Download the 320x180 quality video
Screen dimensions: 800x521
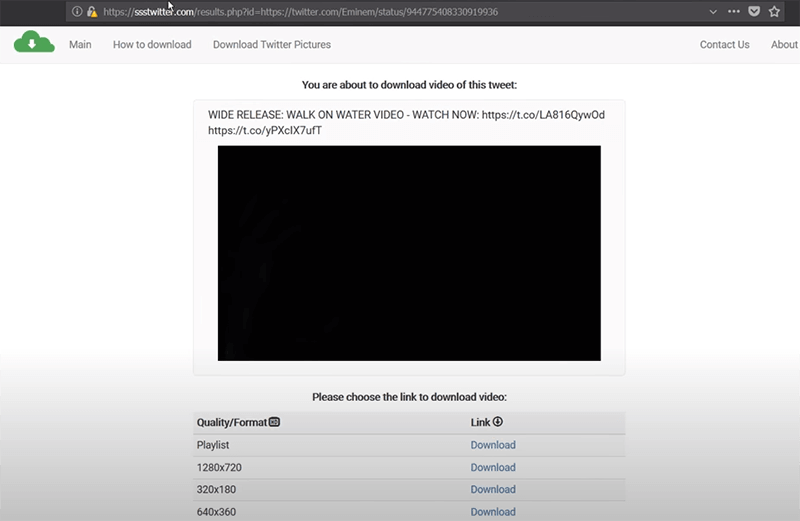pos(493,489)
